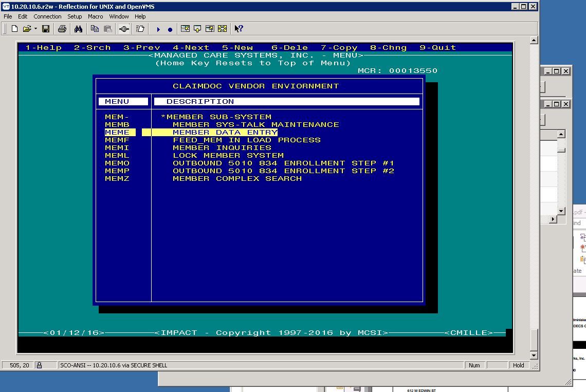
Task: Click the <CMILLE> user label in footer
Action: [468, 332]
